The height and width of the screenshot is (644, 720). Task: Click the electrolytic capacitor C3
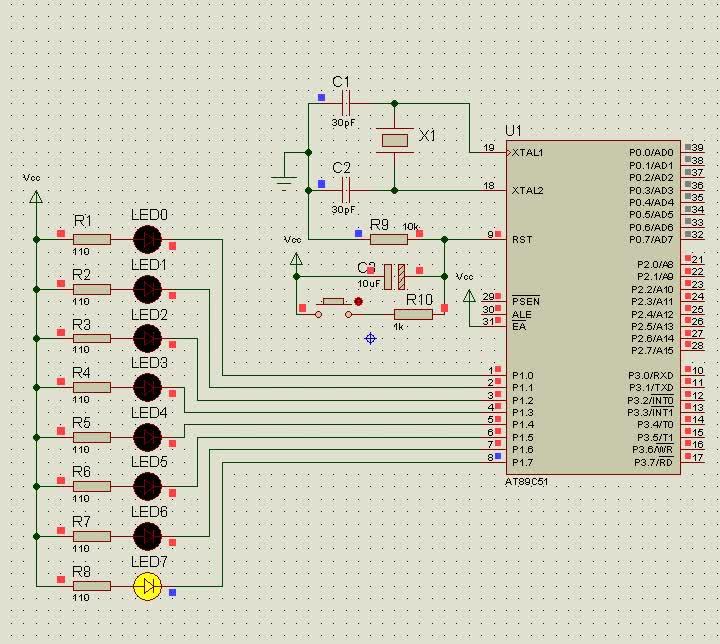tap(395, 276)
